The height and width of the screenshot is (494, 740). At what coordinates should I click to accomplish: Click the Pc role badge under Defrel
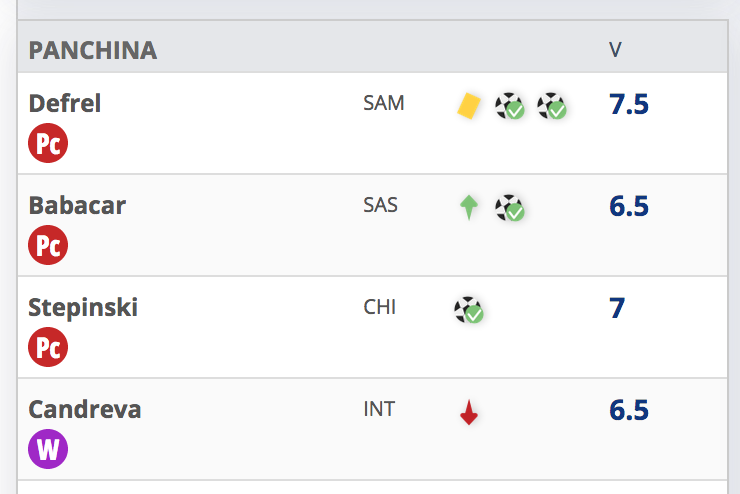click(x=48, y=143)
